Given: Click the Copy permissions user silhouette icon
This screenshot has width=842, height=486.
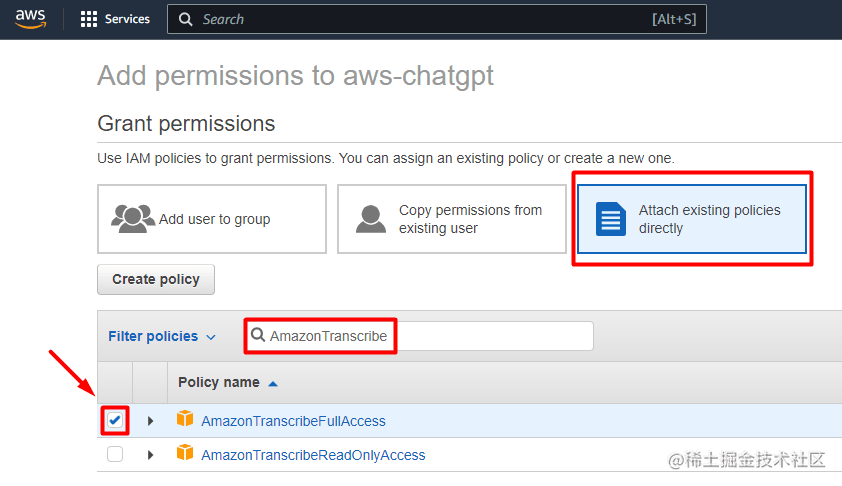Looking at the screenshot, I should (x=371, y=218).
